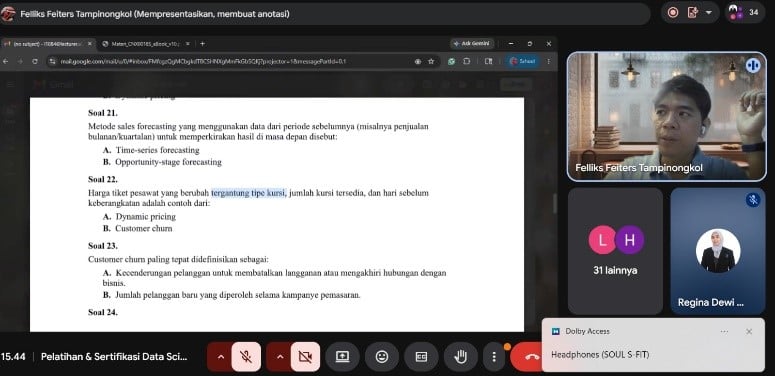Open the participants list showing 34
This screenshot has width=775, height=376.
click(x=744, y=13)
